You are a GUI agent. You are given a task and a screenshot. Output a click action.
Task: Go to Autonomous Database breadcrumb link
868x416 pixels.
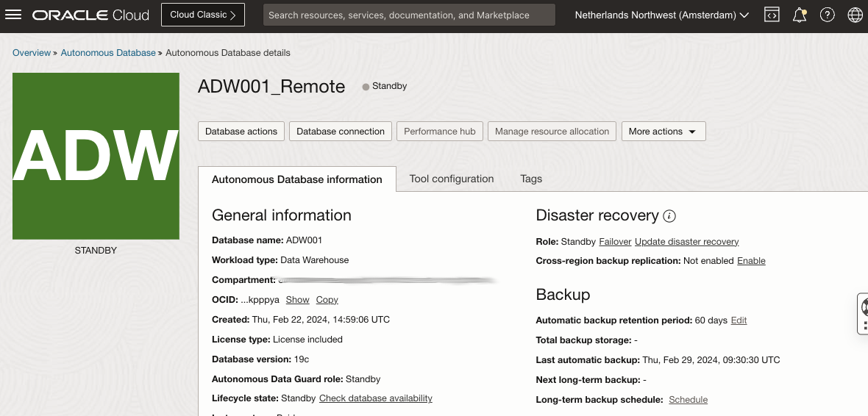(x=108, y=53)
